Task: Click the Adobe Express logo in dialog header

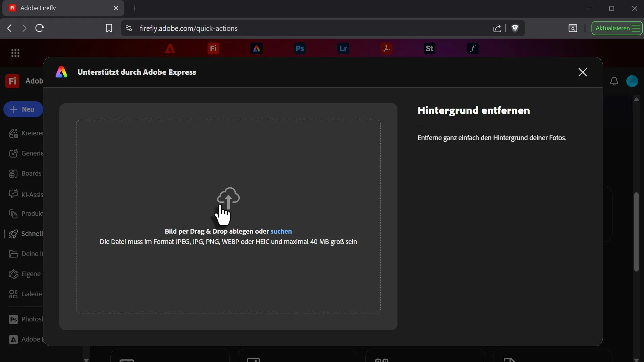Action: point(61,72)
